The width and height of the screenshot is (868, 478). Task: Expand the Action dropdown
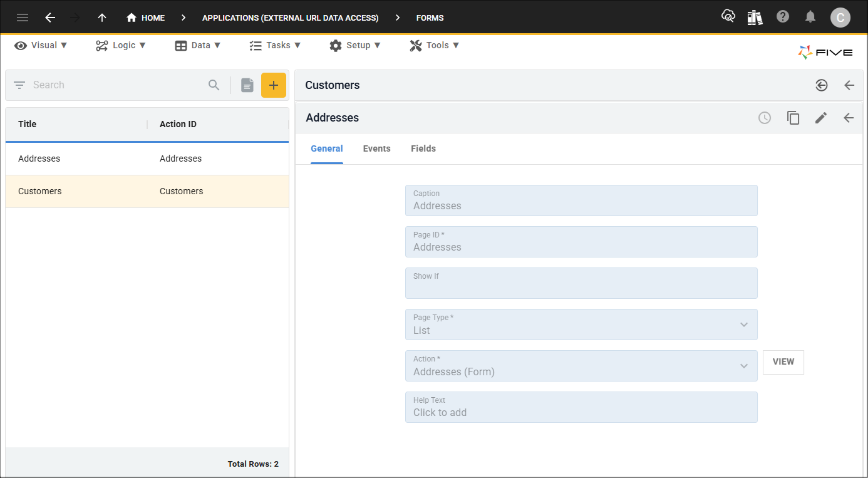[x=744, y=366]
